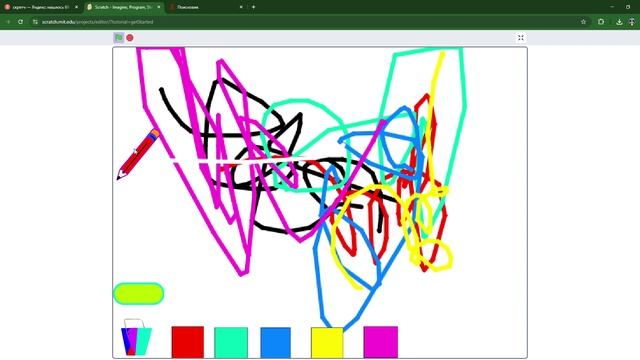
Task: Open the browser downloads icon
Action: [x=619, y=22]
